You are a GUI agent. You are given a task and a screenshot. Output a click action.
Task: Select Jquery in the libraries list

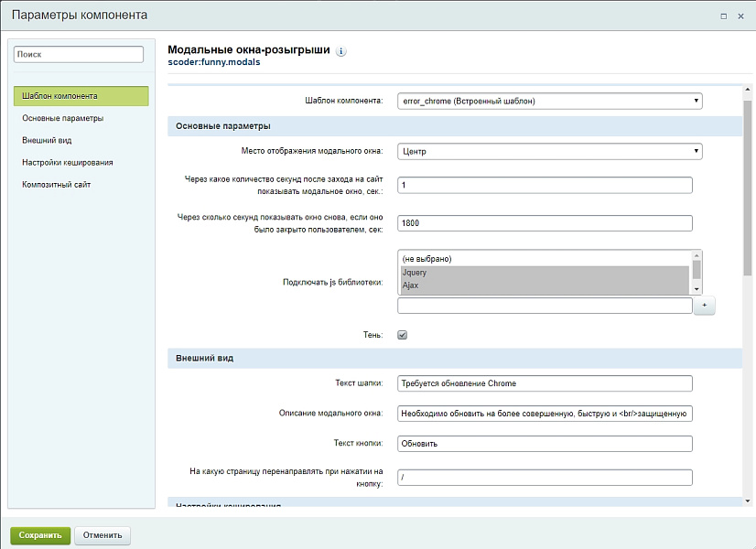click(544, 273)
